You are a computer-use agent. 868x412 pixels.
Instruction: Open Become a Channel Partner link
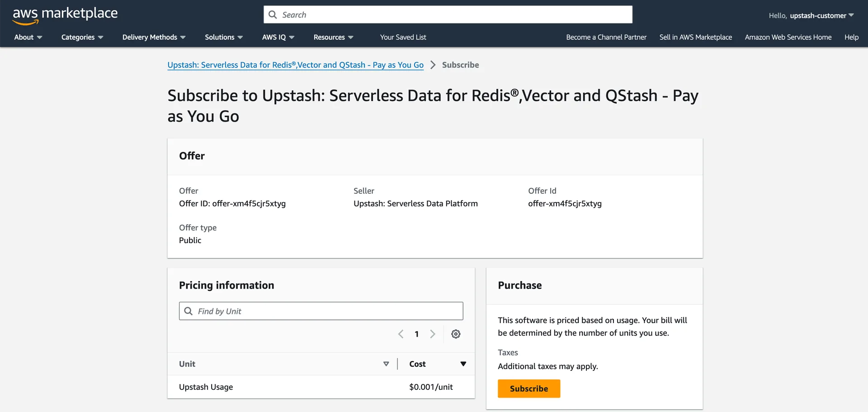pyautogui.click(x=606, y=37)
